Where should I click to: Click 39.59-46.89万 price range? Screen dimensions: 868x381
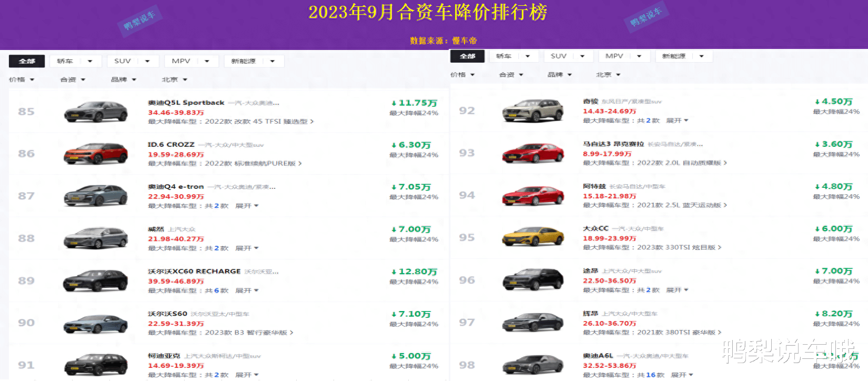coord(176,282)
